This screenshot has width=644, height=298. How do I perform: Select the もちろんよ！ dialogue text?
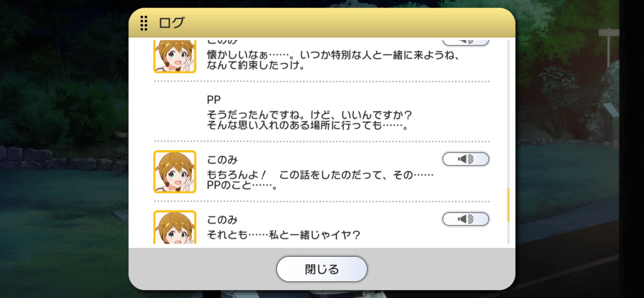[x=320, y=180]
